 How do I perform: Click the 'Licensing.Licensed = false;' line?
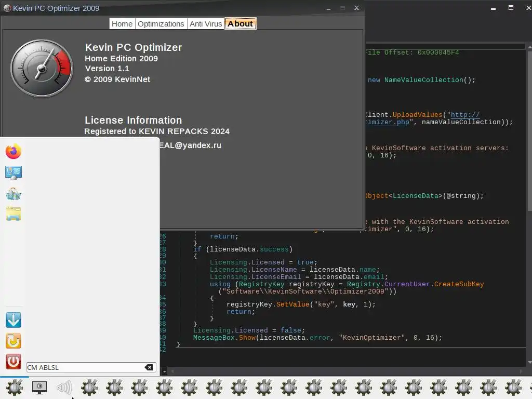coord(249,330)
